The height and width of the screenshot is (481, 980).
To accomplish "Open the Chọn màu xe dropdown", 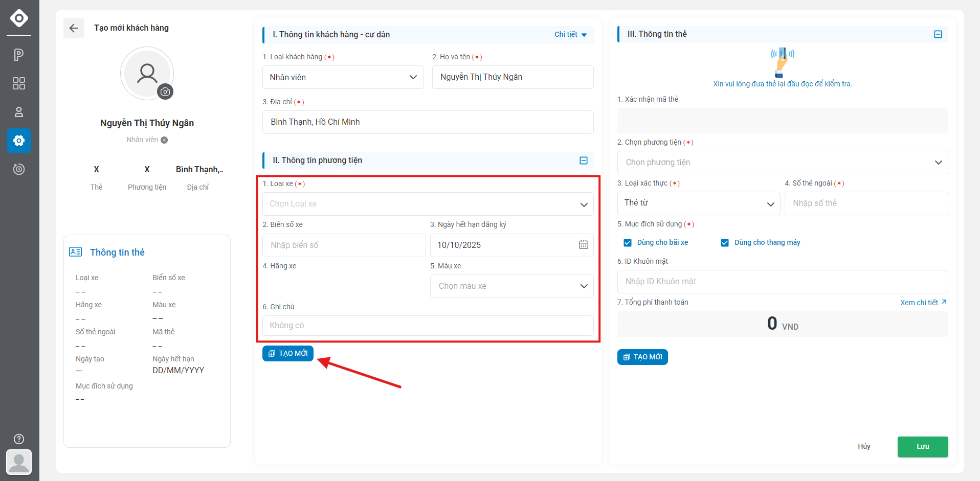I will pyautogui.click(x=512, y=286).
